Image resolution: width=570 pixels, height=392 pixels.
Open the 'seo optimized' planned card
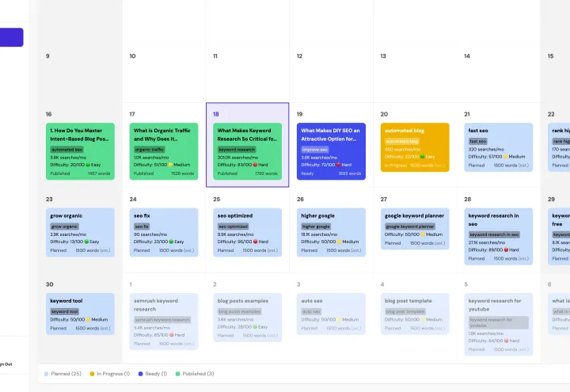coord(247,232)
